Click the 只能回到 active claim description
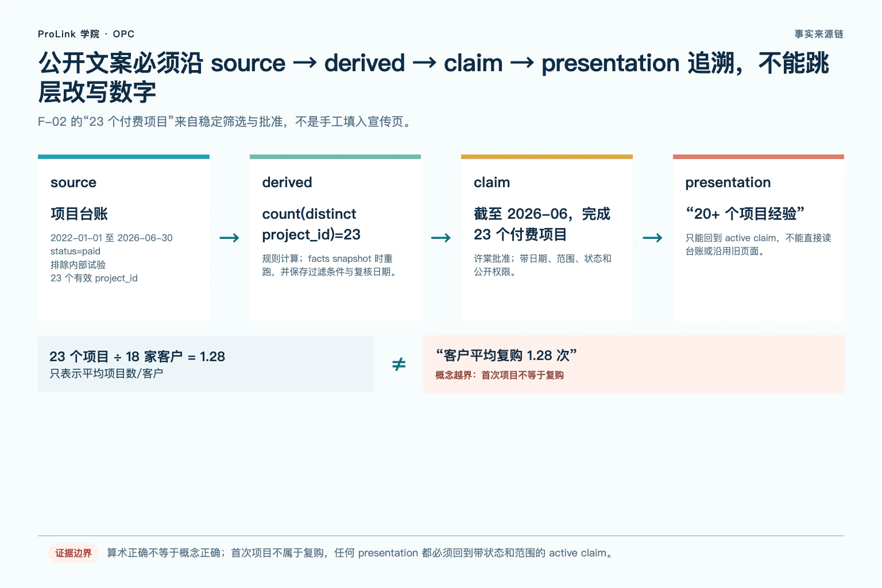 point(758,245)
